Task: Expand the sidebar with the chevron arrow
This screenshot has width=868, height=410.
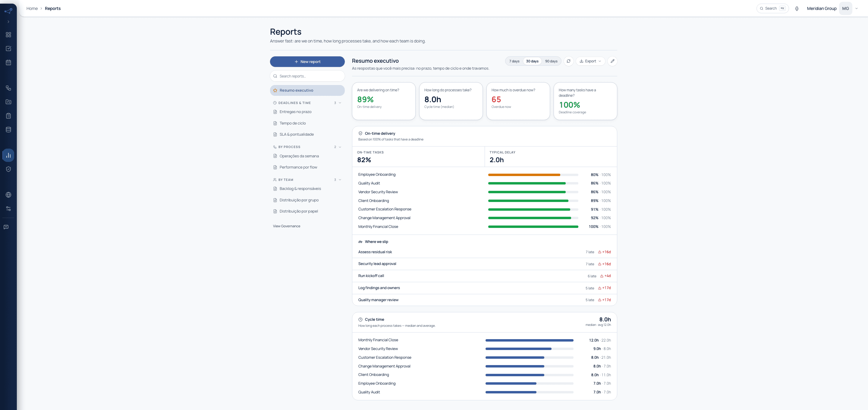Action: click(8, 22)
